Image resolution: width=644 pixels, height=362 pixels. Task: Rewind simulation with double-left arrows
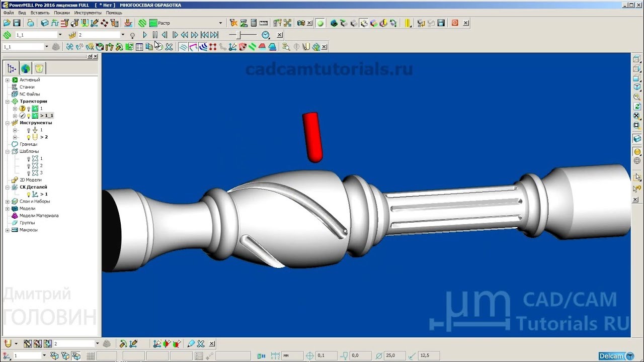[185, 35]
